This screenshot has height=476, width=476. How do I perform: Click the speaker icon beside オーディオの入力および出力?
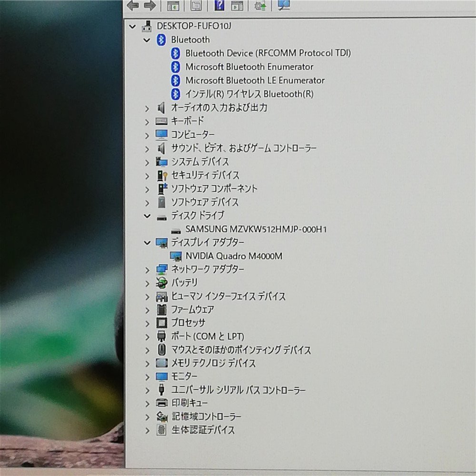click(161, 108)
